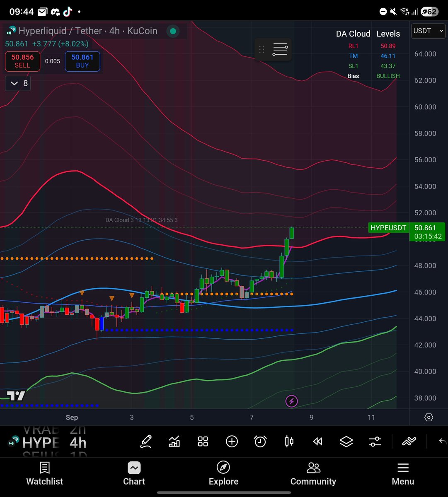Tap the add plus-circle icon
Image resolution: width=448 pixels, height=497 pixels.
(232, 442)
